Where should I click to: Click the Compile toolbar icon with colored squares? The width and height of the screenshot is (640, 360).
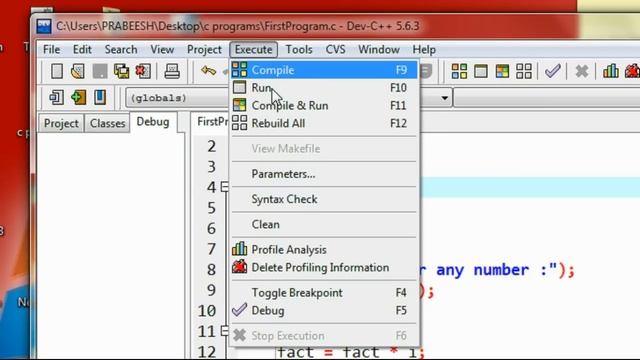point(459,71)
